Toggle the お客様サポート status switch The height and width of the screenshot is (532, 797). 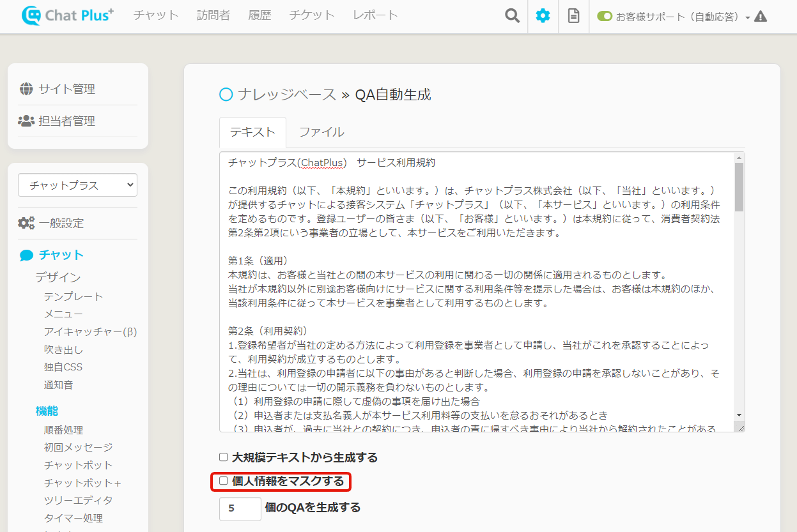tap(604, 17)
